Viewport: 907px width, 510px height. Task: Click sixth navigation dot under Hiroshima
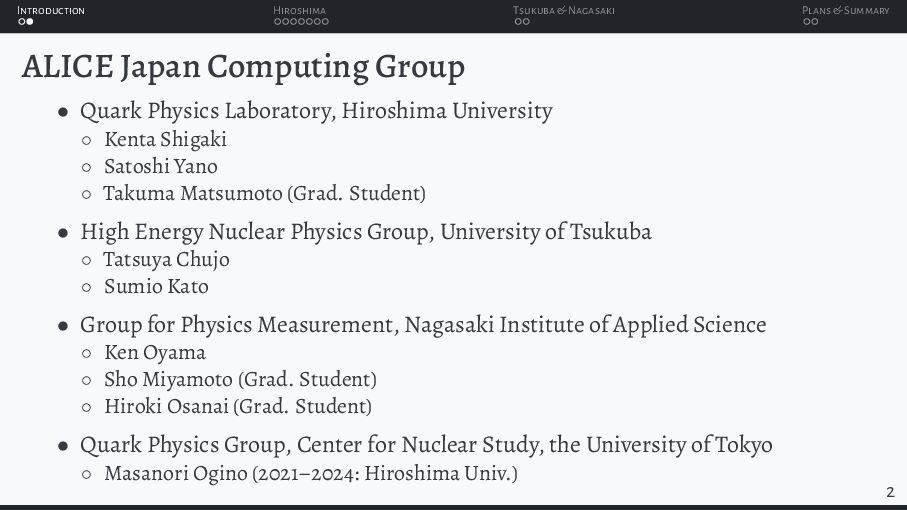point(317,21)
